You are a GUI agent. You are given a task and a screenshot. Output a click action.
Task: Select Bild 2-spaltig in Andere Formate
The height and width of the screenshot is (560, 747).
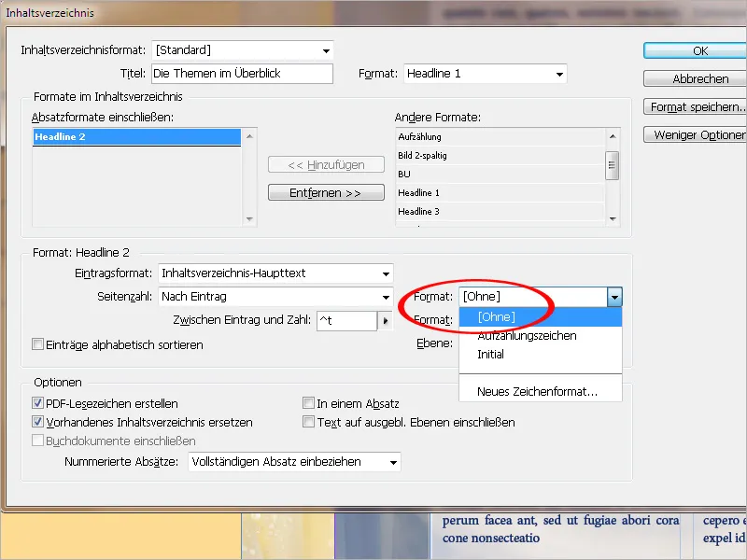click(x=500, y=156)
